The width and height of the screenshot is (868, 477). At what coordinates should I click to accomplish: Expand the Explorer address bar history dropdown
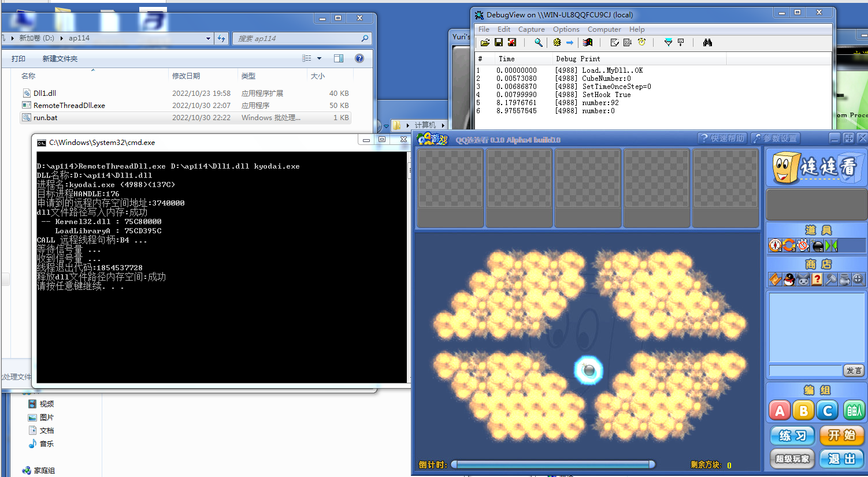click(208, 39)
